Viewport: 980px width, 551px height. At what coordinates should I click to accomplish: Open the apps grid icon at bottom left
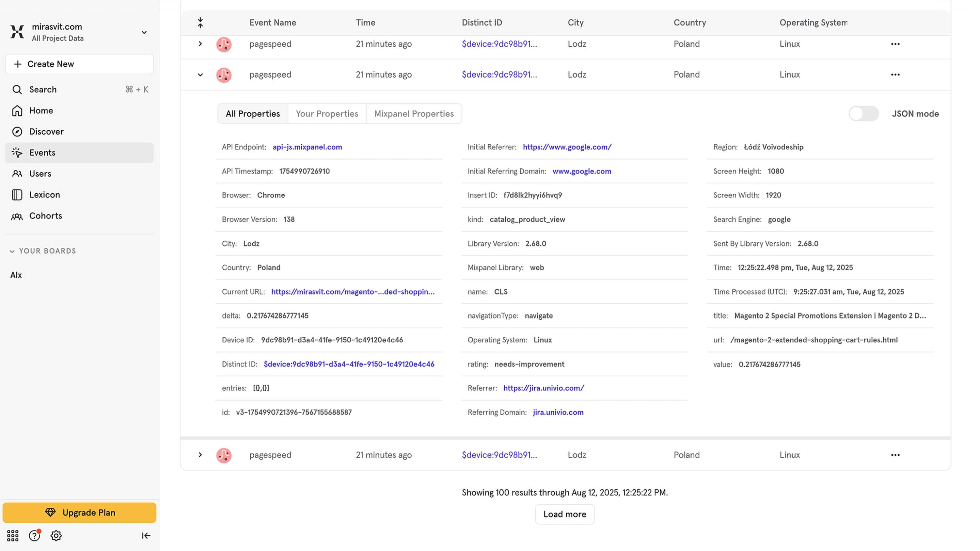pos(13,535)
